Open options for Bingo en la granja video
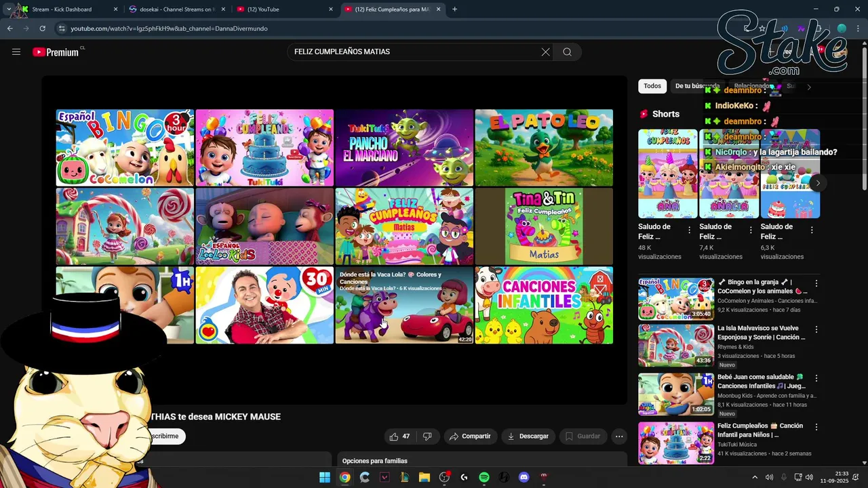This screenshot has width=868, height=488. tap(816, 283)
